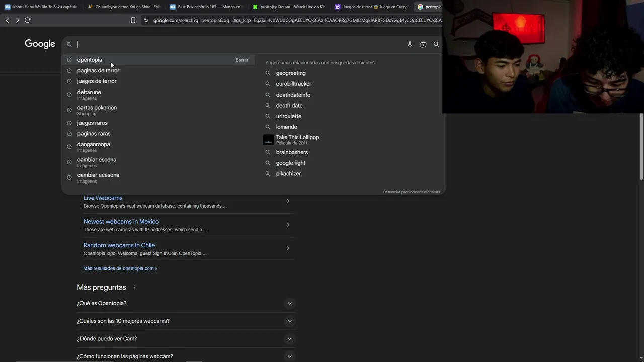The width and height of the screenshot is (644, 362).
Task: Submit search with magnifier icon at right
Action: pos(436,44)
